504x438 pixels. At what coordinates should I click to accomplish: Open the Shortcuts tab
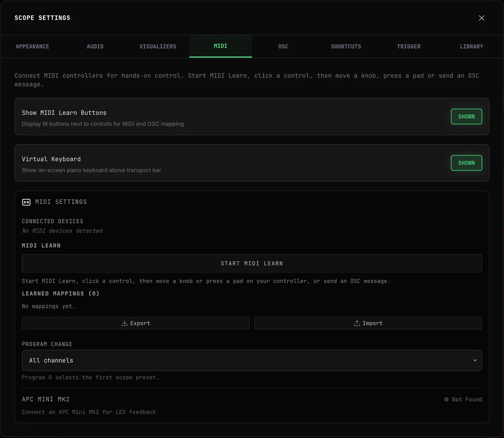coord(346,46)
